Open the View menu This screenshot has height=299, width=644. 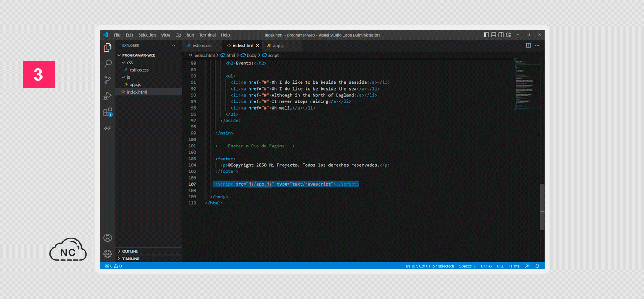pyautogui.click(x=166, y=35)
